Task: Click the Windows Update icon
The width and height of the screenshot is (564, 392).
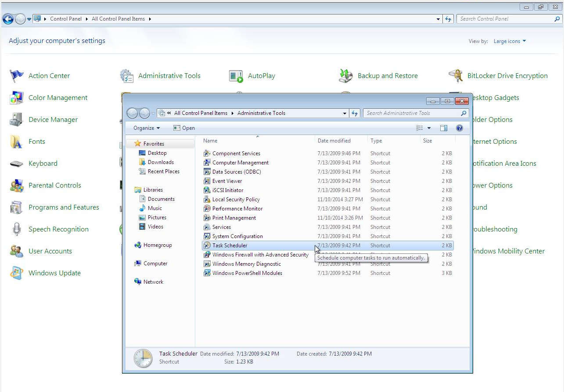Action: pos(17,273)
